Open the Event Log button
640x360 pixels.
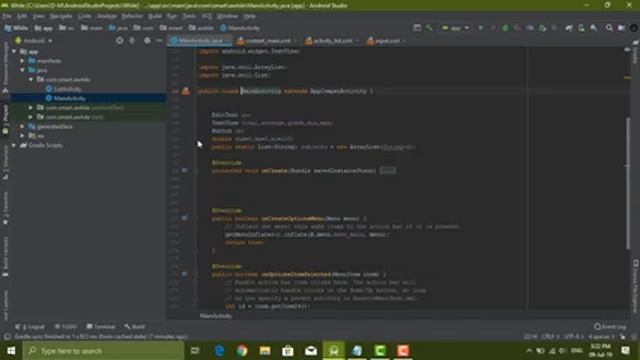coord(610,327)
